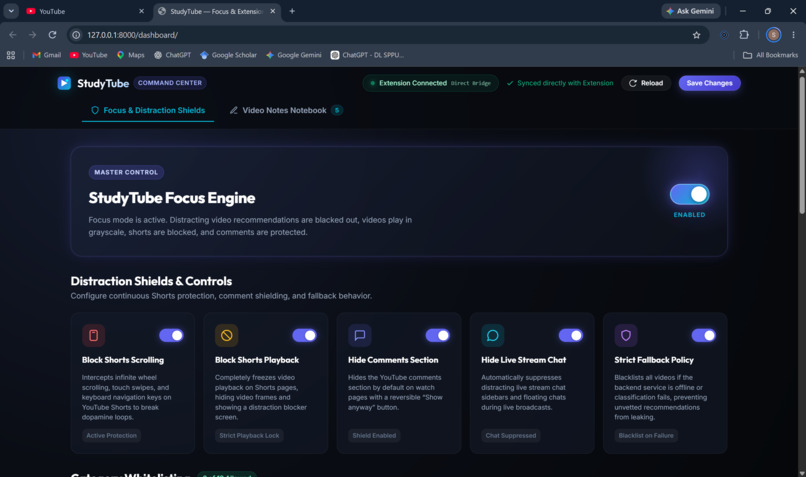Toggle the StudyTube Focus Engine master switch

pyautogui.click(x=689, y=194)
